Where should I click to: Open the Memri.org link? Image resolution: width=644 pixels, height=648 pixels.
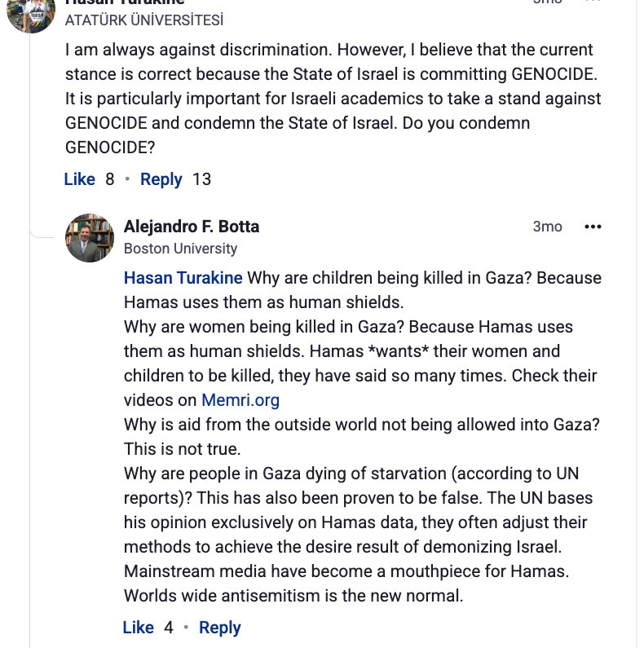(x=240, y=400)
